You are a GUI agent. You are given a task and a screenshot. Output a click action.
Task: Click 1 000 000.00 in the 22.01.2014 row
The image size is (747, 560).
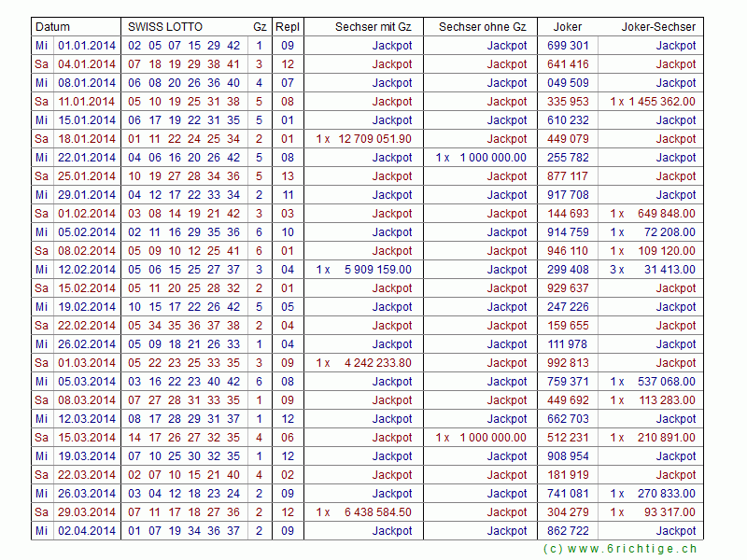point(493,158)
